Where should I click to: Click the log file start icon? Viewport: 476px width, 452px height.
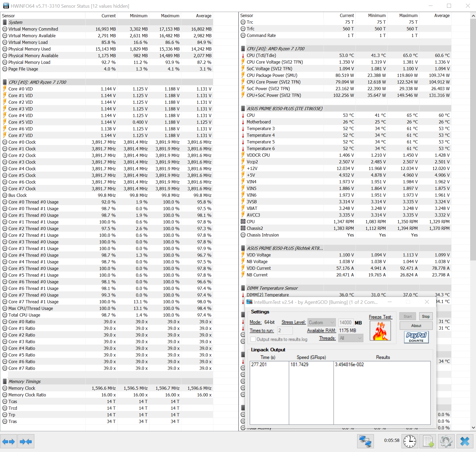(x=428, y=441)
